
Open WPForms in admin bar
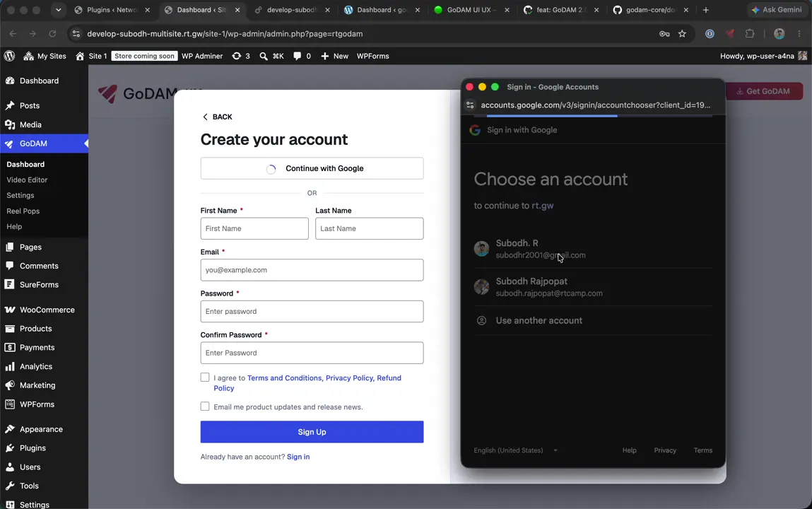pyautogui.click(x=372, y=56)
